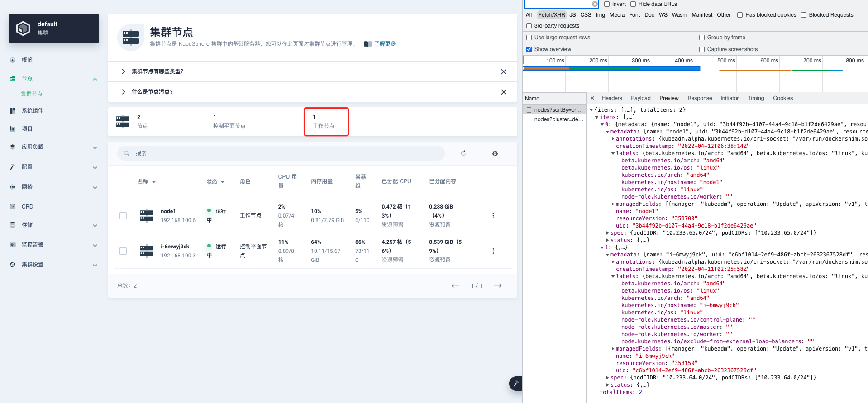Click the CRD sidebar icon
The width and height of the screenshot is (868, 403).
pyautogui.click(x=13, y=207)
